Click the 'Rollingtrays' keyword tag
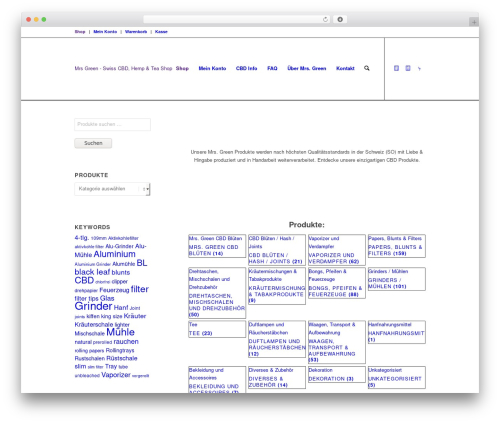 [x=120, y=350]
